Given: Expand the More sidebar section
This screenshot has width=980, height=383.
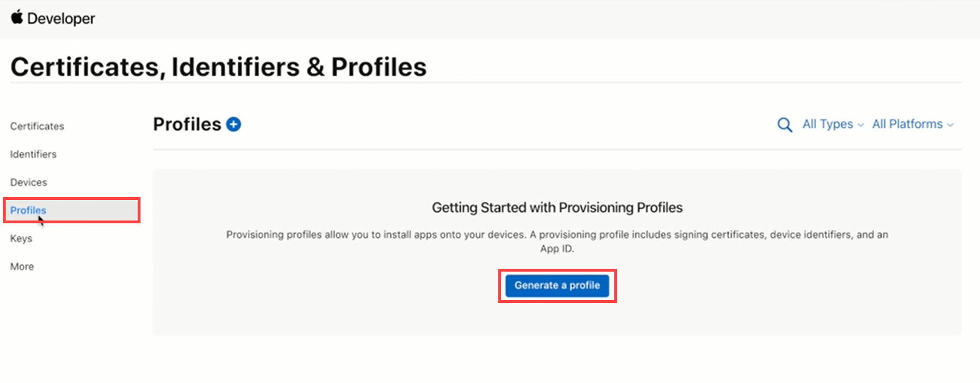Looking at the screenshot, I should (22, 267).
